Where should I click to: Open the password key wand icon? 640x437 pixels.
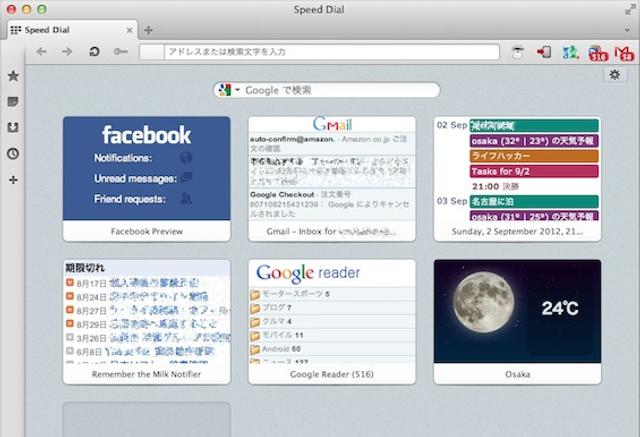[120, 52]
